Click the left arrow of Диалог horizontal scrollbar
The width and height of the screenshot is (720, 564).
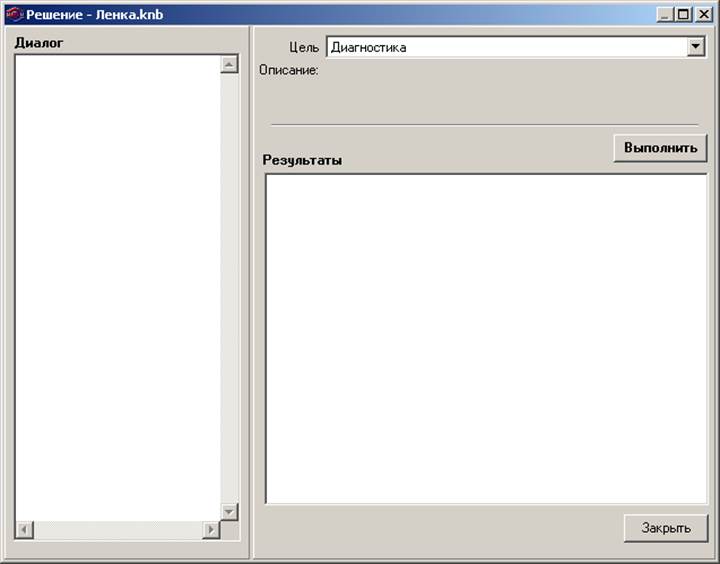point(24,530)
